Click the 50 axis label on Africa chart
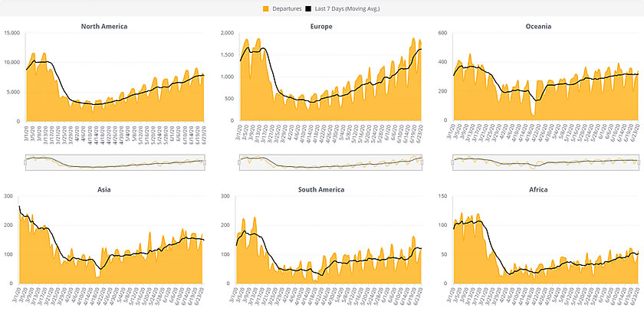The width and height of the screenshot is (644, 311). click(x=445, y=254)
